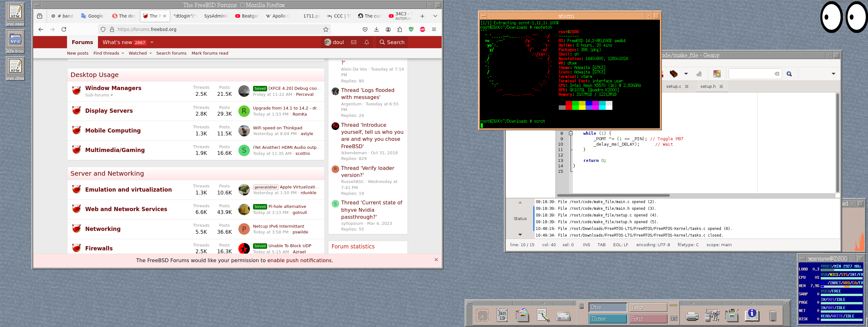Reload the FreeBSD Forums page
The image size is (868, 327).
click(64, 29)
